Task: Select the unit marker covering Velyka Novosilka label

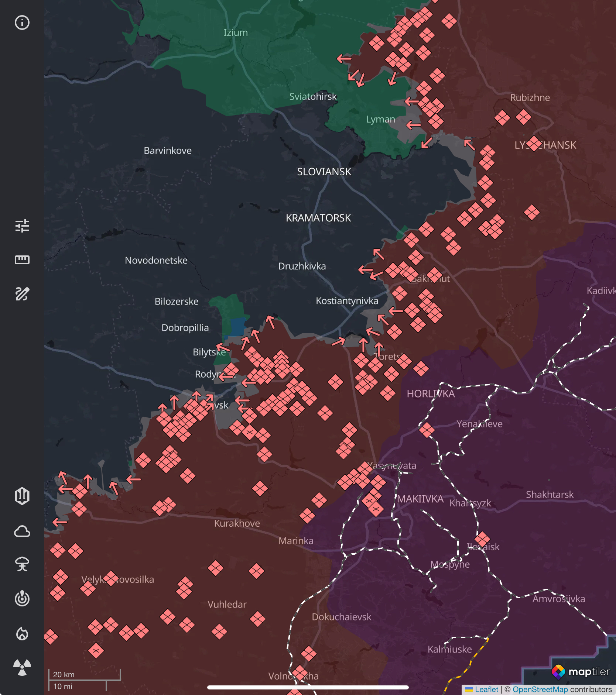Action: pyautogui.click(x=110, y=578)
